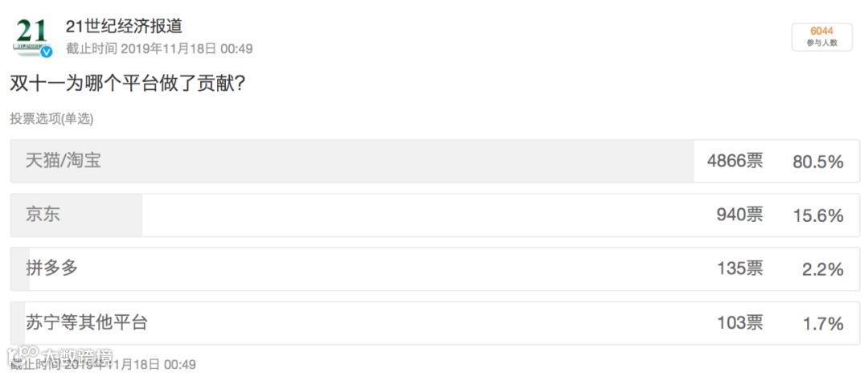Click the 截止时间 deadline text under the account name
This screenshot has width=868, height=373.
[x=159, y=49]
